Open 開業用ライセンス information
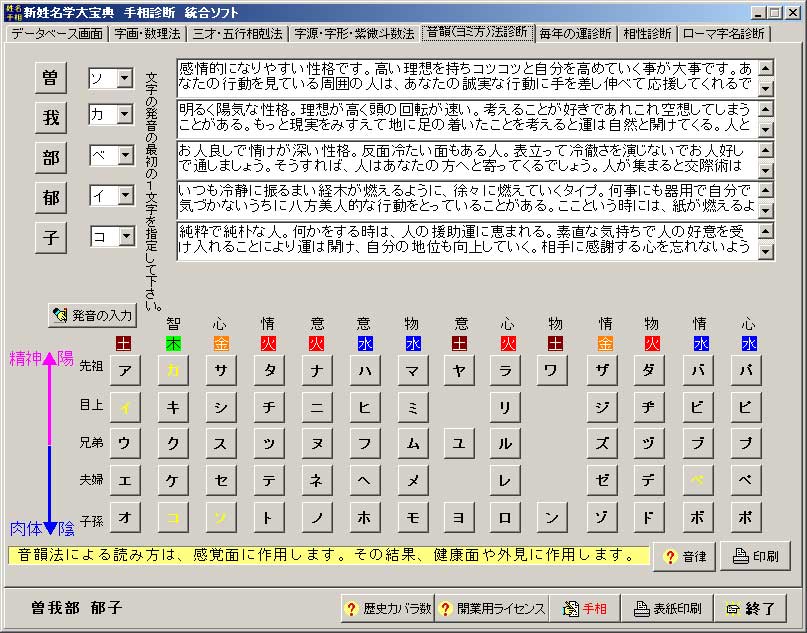Viewport: 807px width, 633px height. (492, 608)
